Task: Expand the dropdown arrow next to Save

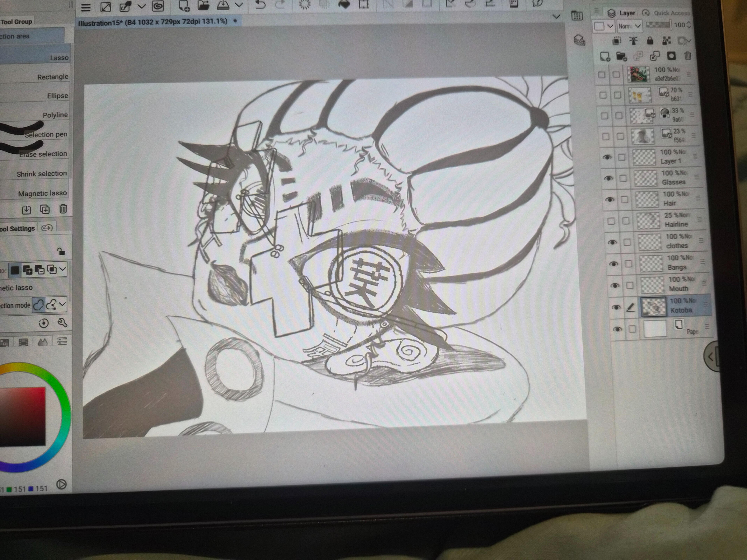Action: pos(239,5)
